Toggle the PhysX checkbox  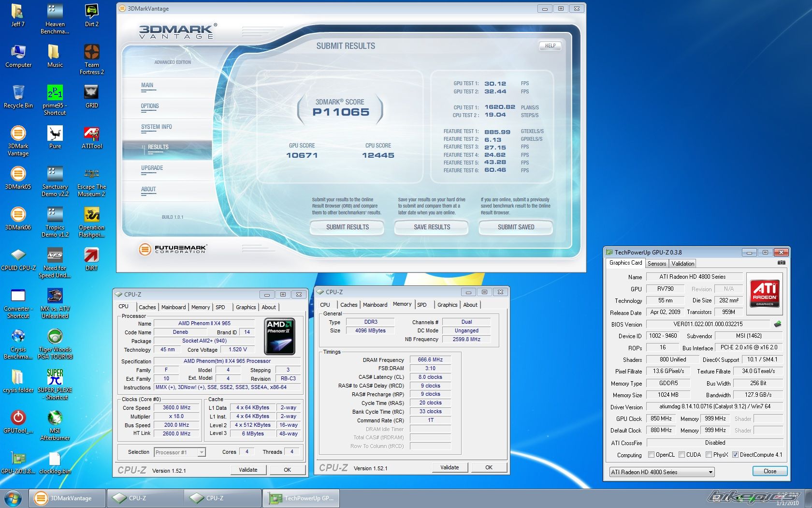(x=709, y=455)
